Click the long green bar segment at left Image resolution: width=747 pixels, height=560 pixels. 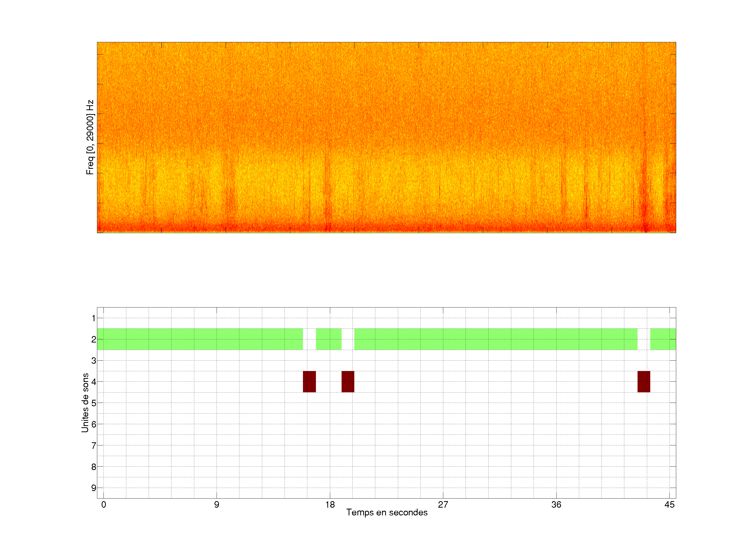pyautogui.click(x=200, y=339)
